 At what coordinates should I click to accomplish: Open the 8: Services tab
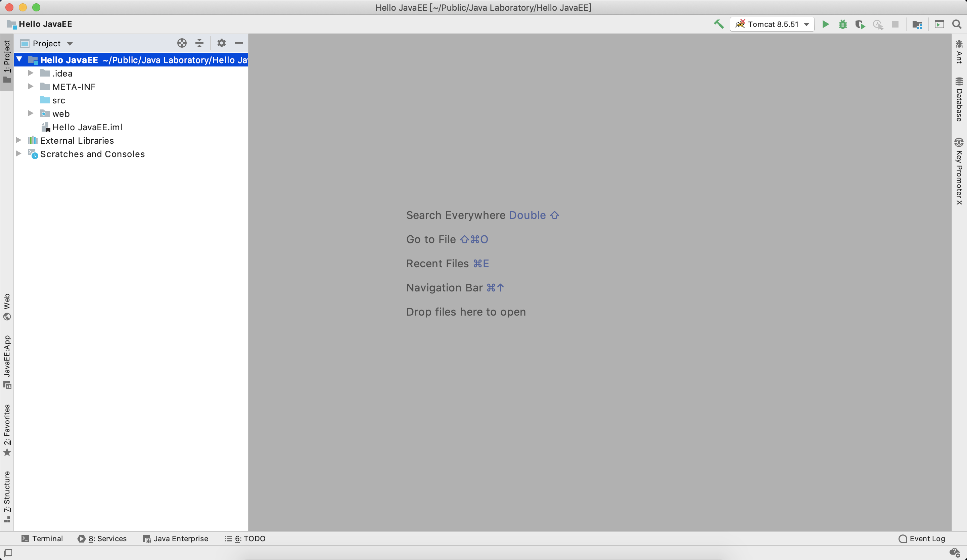pos(102,539)
